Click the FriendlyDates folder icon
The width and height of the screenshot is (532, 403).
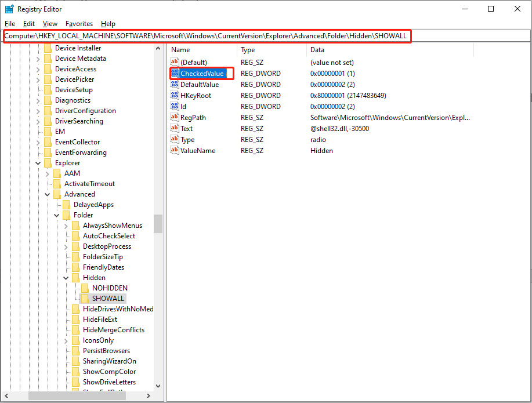(75, 267)
